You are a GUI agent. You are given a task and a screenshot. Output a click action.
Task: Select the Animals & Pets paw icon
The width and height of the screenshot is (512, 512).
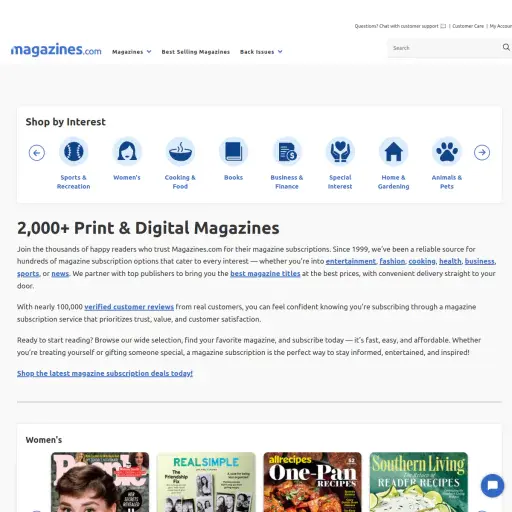(x=447, y=152)
